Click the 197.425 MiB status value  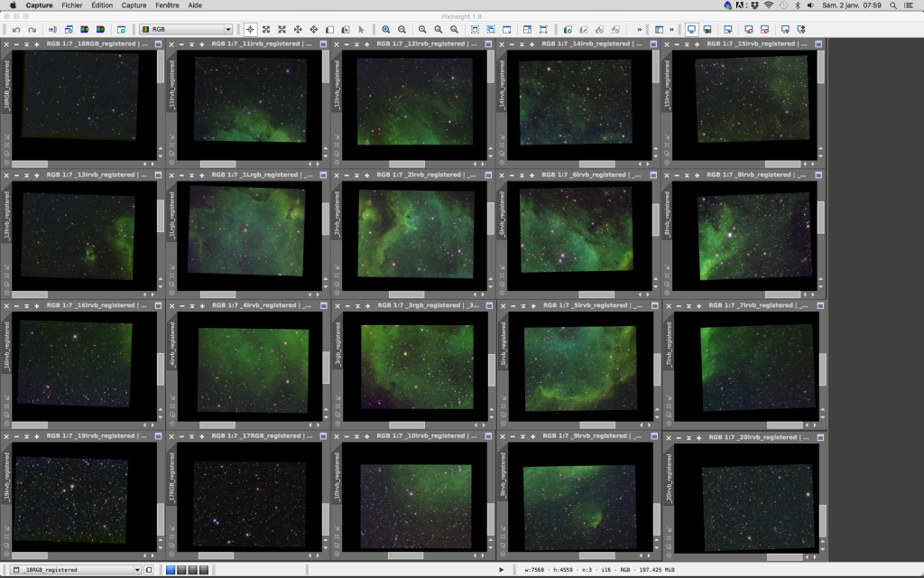tap(657, 571)
